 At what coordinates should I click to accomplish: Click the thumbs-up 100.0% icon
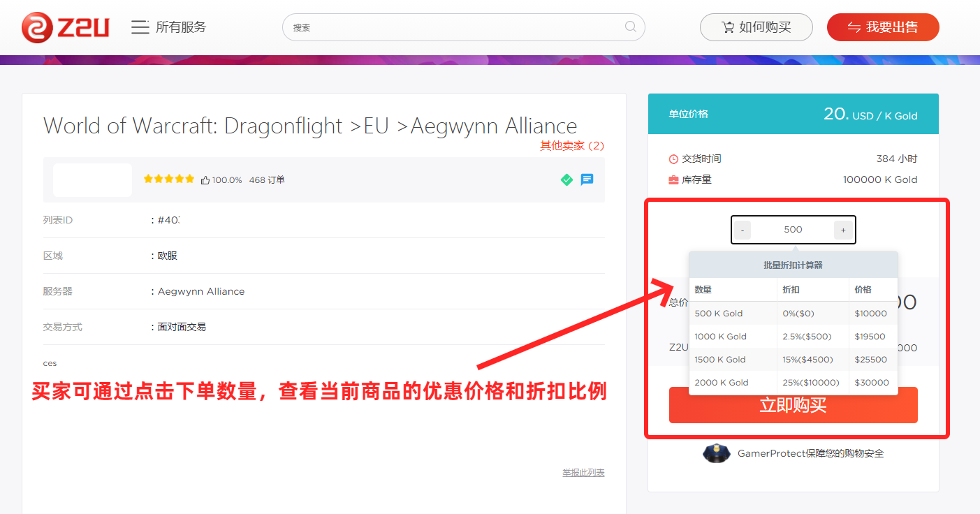(x=205, y=180)
